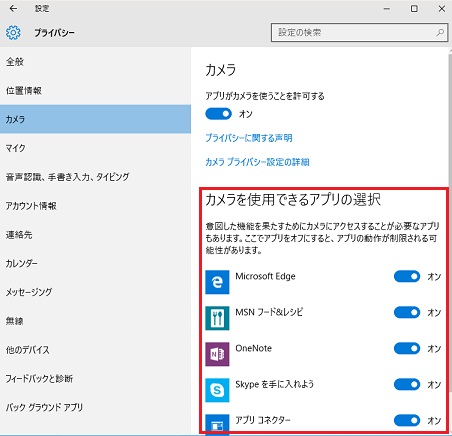Open フィードバックと診断 settings
The width and height of the screenshot is (452, 436).
coord(95,378)
